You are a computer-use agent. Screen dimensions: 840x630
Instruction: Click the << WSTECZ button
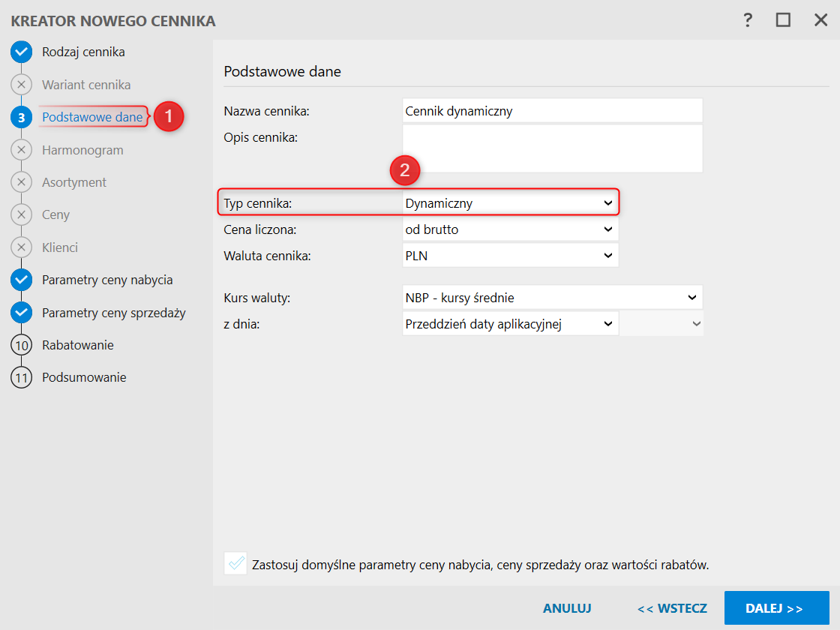tap(672, 608)
